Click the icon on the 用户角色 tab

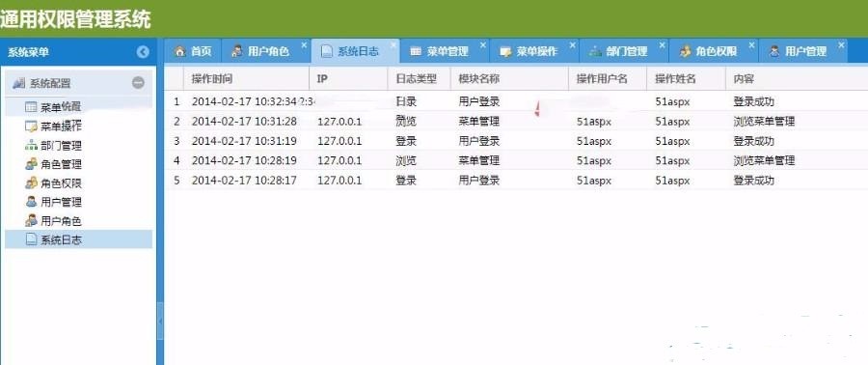click(x=237, y=51)
